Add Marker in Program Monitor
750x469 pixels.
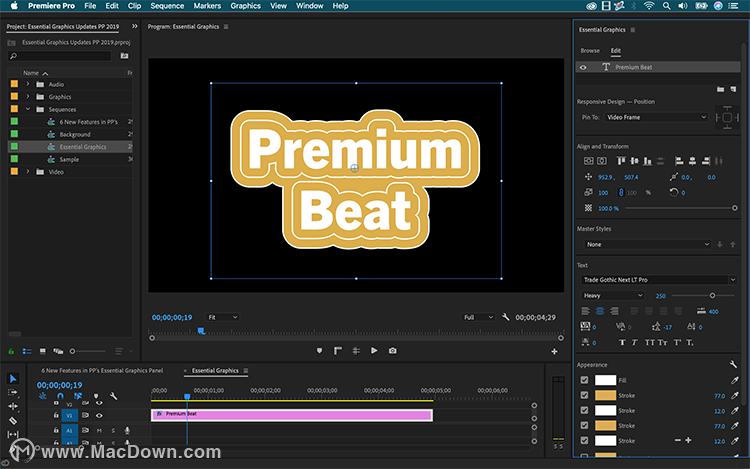[320, 351]
